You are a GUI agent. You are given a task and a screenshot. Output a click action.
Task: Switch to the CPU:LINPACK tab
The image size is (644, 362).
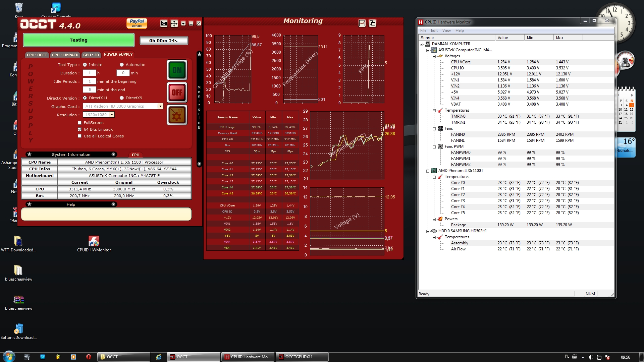coord(65,55)
